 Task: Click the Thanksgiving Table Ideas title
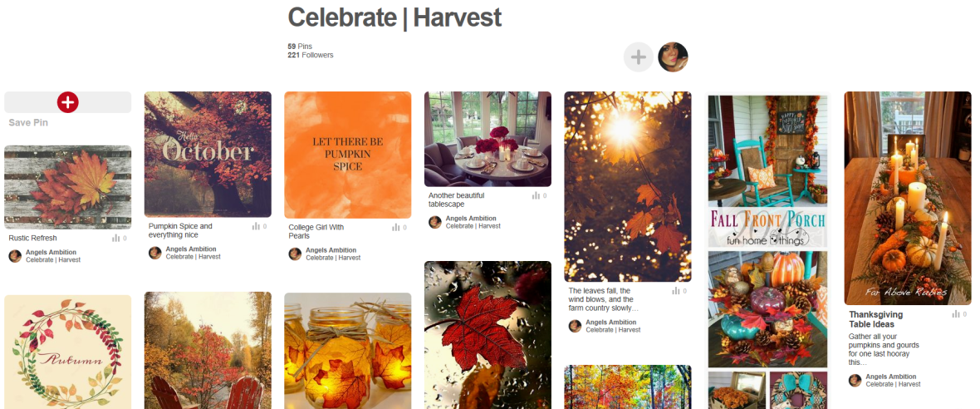[875, 319]
